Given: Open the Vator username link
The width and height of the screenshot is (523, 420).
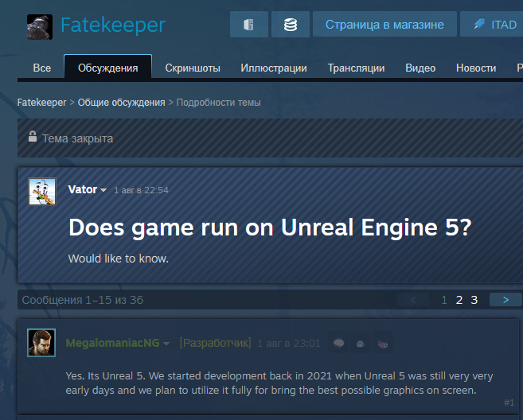Looking at the screenshot, I should click(82, 189).
